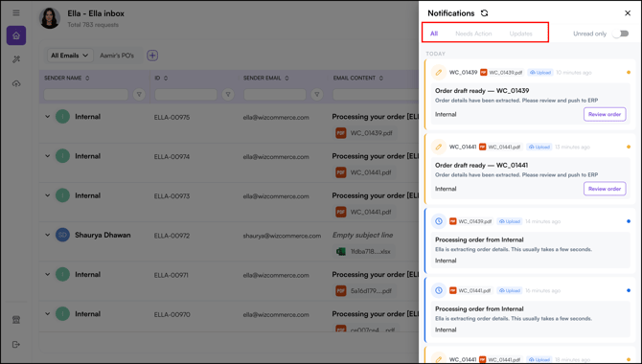Expand row ELLA-00975

[x=48, y=117]
